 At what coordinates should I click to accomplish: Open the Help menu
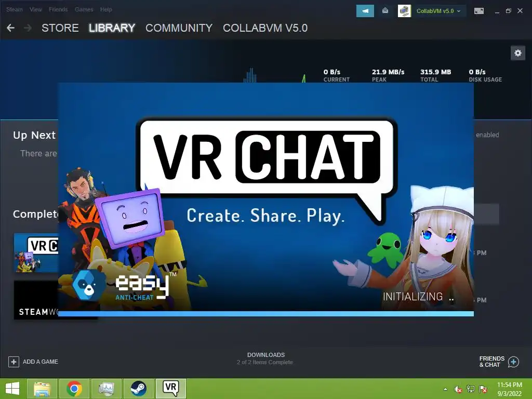point(106,9)
